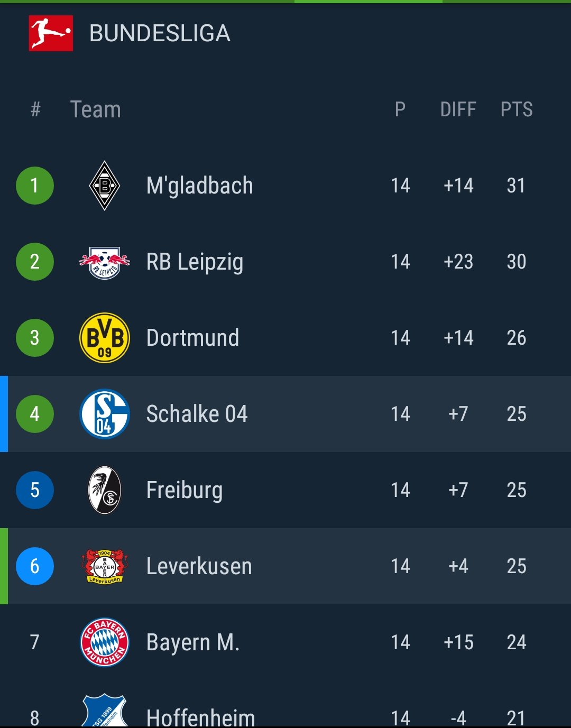Open M'gladbach club crest
571x728 pixels.
pyautogui.click(x=105, y=186)
